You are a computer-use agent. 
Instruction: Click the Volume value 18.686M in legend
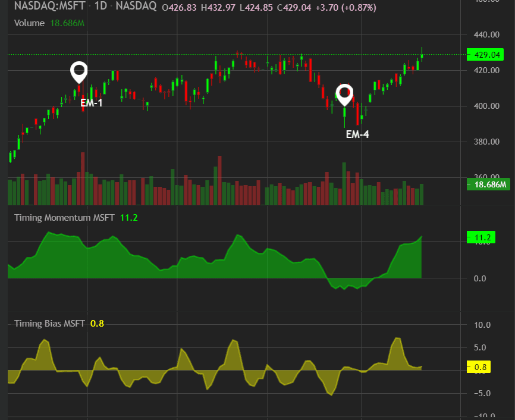pos(67,23)
